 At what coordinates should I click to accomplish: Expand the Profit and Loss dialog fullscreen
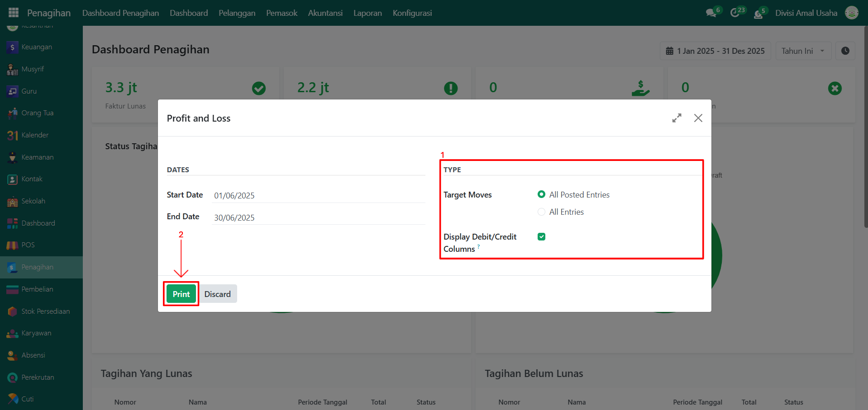[677, 118]
